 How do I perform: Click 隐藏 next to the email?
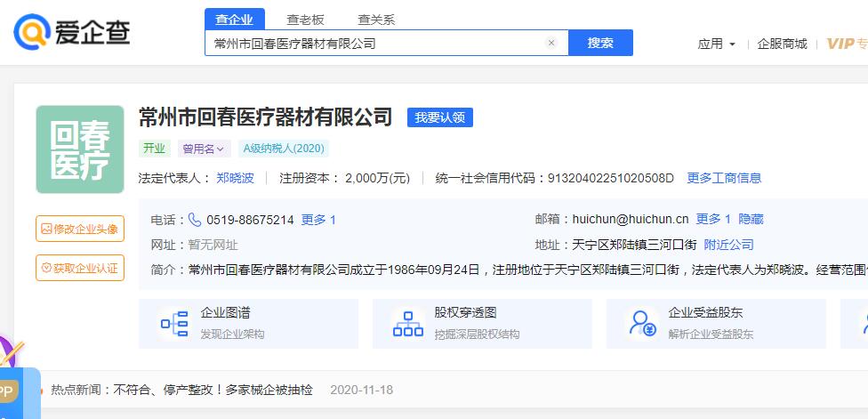pos(751,219)
